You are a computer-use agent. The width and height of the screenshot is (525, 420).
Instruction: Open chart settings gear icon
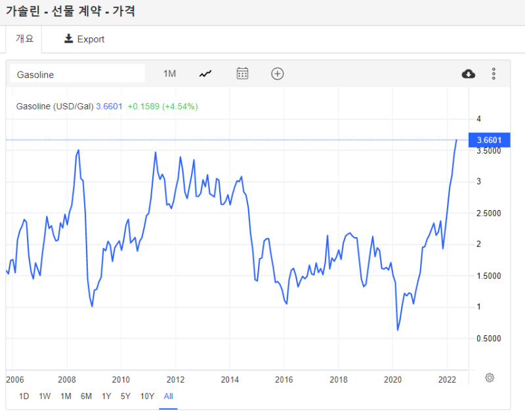pyautogui.click(x=490, y=378)
